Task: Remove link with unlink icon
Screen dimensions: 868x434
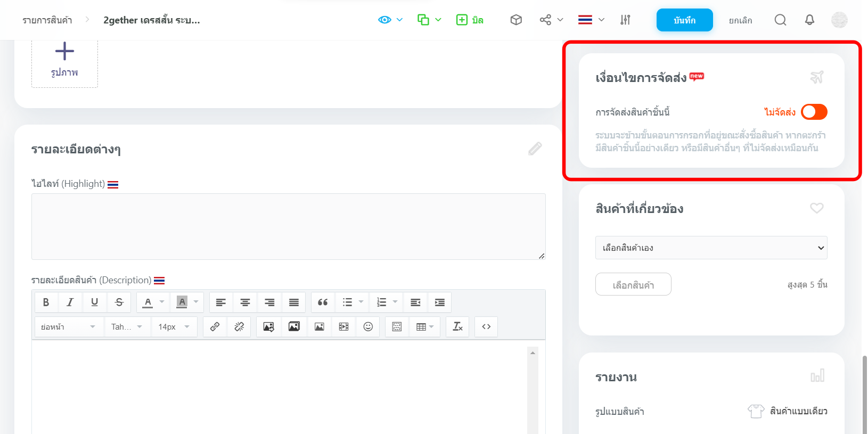Action: [x=239, y=326]
